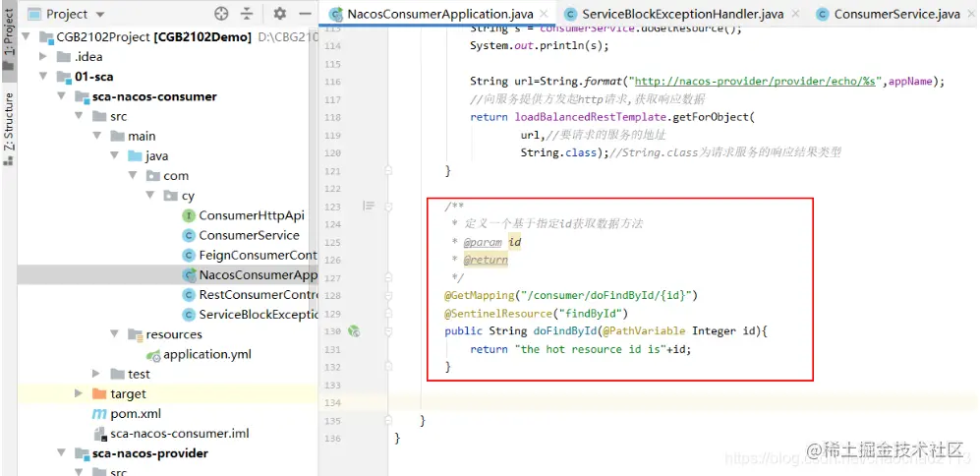Select ServiceBlockExceptionHandler class in tree
Image resolution: width=980 pixels, height=476 pixels.
(x=258, y=315)
